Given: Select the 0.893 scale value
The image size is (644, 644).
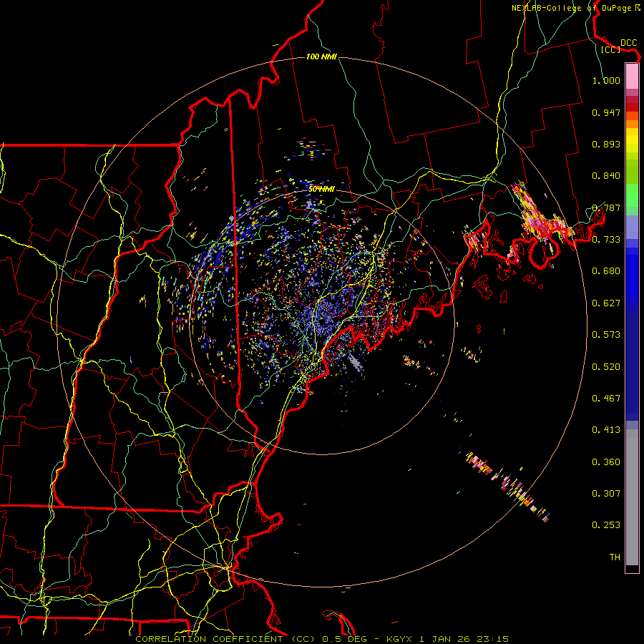Looking at the screenshot, I should click(606, 144).
